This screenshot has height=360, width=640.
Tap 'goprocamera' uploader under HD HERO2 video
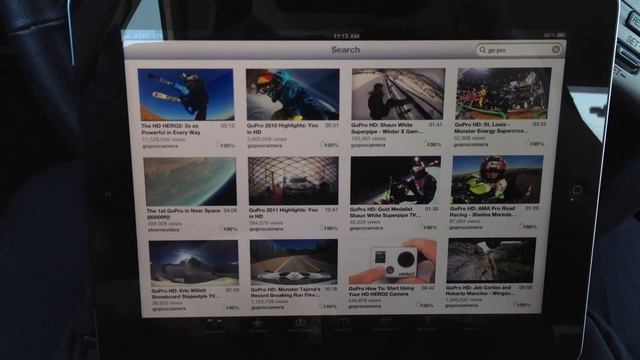click(x=160, y=146)
